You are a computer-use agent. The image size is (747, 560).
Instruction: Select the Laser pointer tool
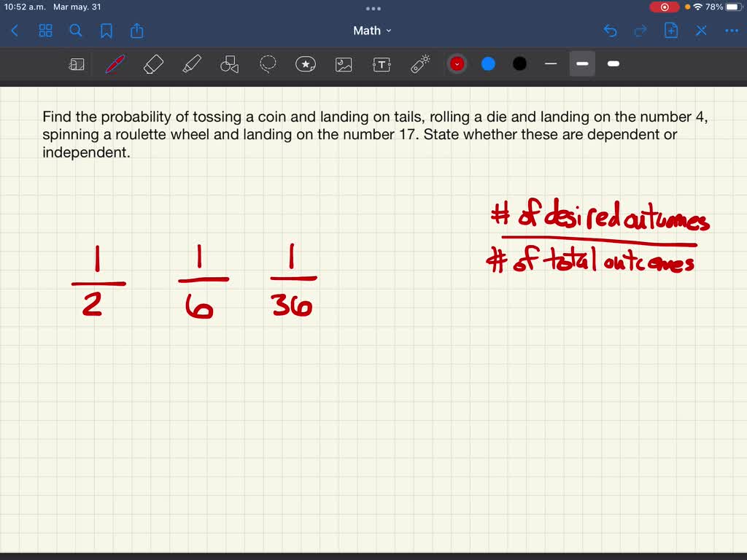tap(419, 63)
